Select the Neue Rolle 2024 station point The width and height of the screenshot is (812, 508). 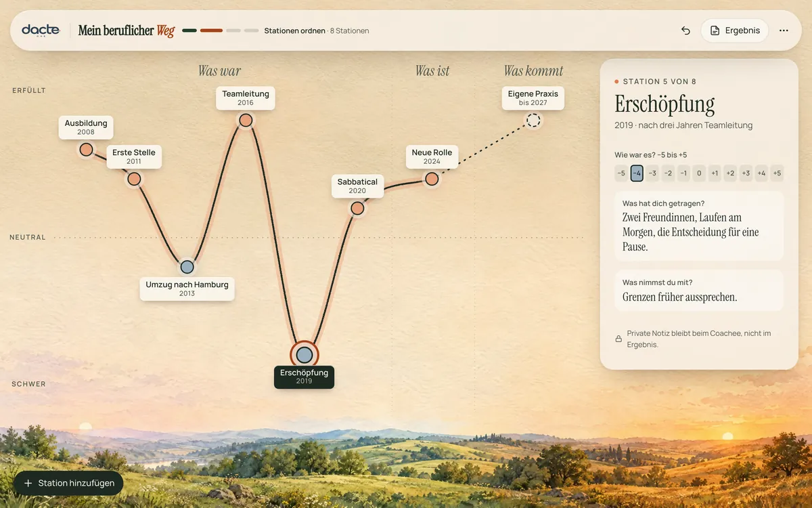click(x=432, y=179)
